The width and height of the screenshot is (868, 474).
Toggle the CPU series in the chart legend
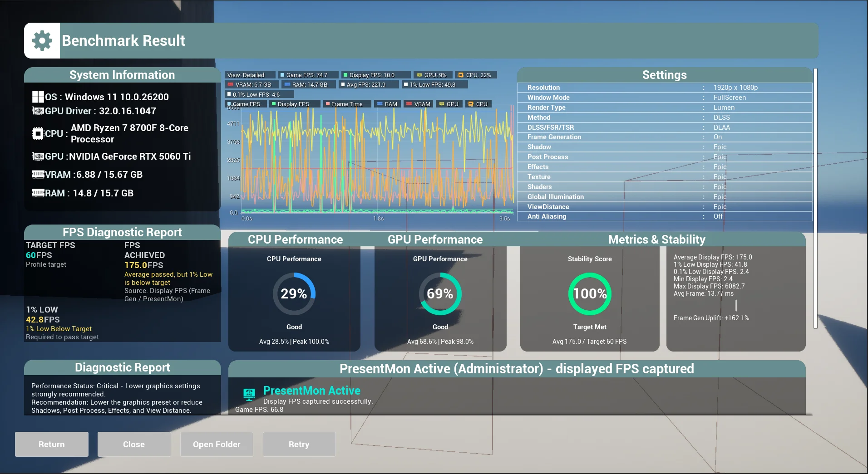[478, 104]
